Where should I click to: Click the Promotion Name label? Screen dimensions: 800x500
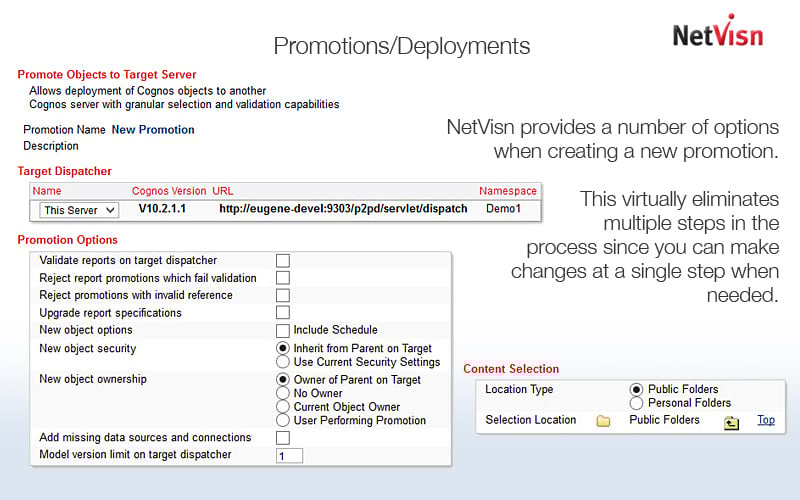64,130
